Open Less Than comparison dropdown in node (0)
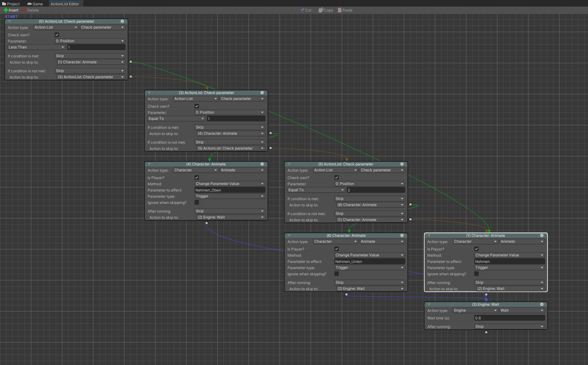Viewport: 588px width, 365px height. [x=36, y=47]
